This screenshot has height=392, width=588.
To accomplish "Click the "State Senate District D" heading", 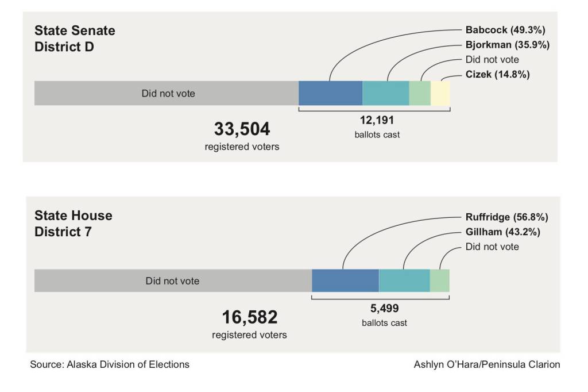I will point(75,39).
